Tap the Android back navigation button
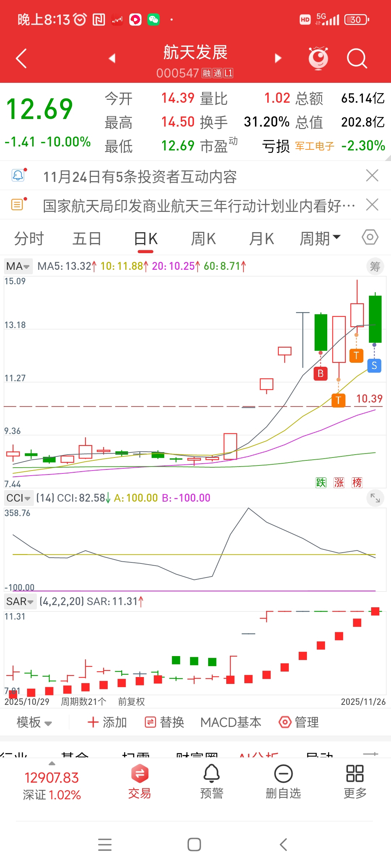Image resolution: width=391 pixels, height=868 pixels. click(x=283, y=844)
